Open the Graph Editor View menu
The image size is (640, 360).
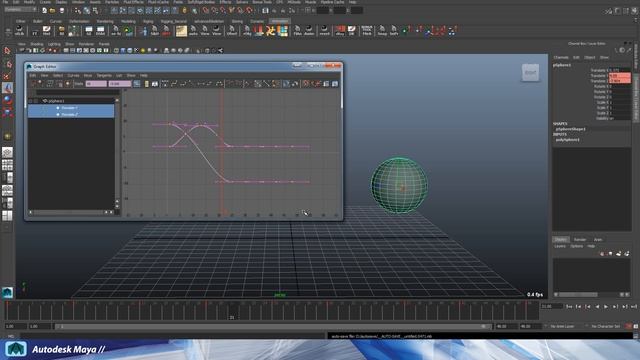click(x=44, y=76)
